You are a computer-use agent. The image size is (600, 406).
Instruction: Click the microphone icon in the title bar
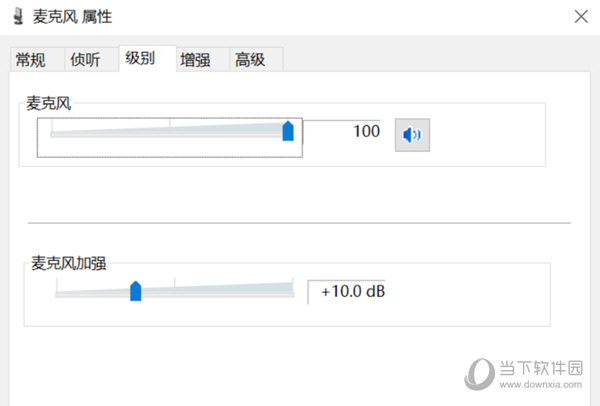pyautogui.click(x=18, y=17)
